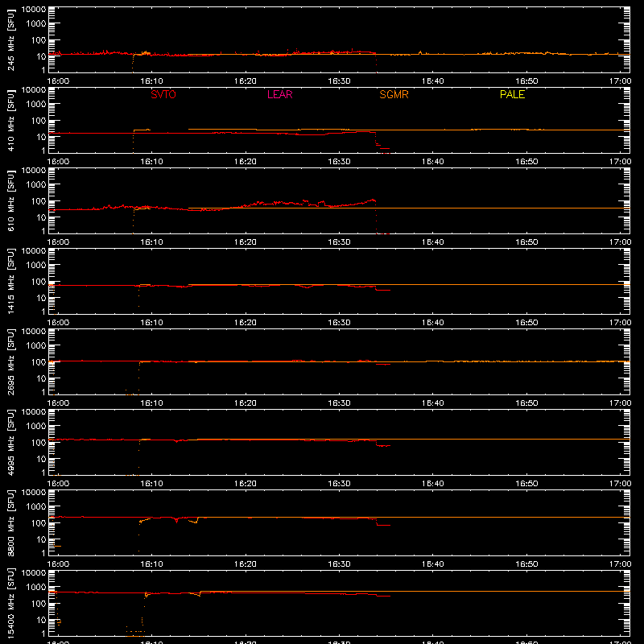The image size is (644, 644).
Task: Click 16:10 time label under 245 MHz plot
Action: tap(152, 81)
